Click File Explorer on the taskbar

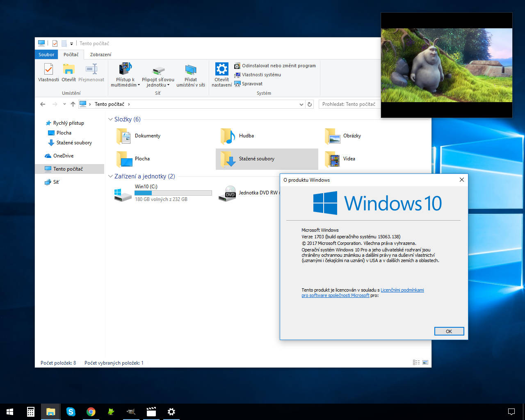pyautogui.click(x=50, y=412)
